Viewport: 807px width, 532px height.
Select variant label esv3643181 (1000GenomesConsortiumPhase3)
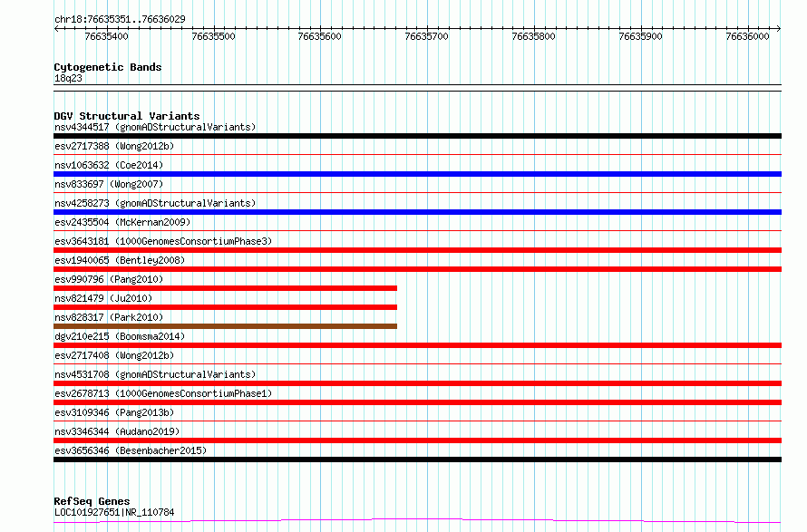[163, 241]
